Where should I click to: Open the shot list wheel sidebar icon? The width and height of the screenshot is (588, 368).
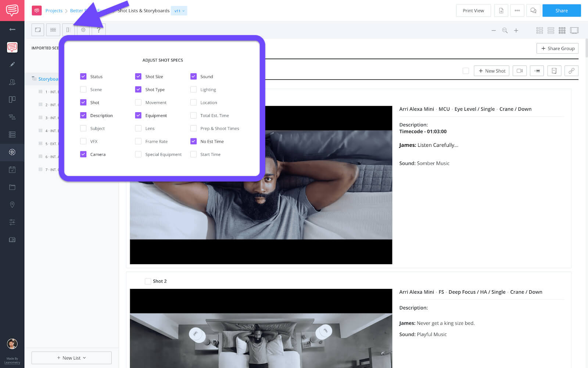tap(12, 152)
